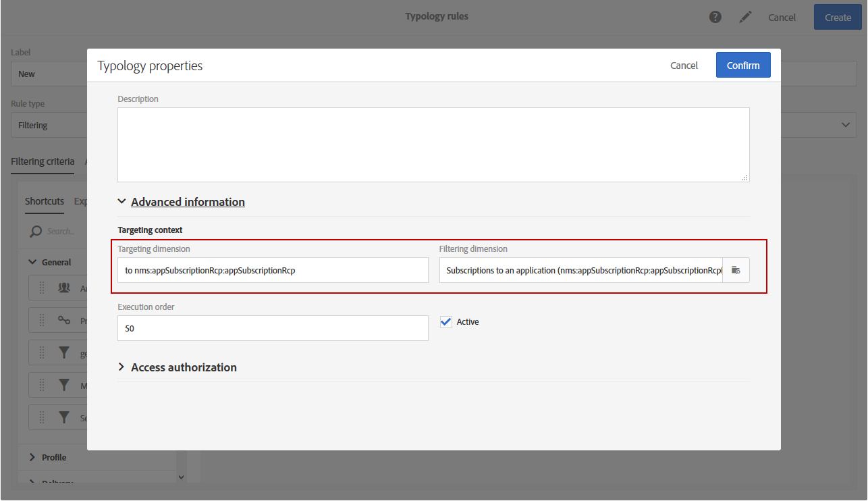Click the pencil edit properties icon
Viewport: 868px width, 501px height.
(x=745, y=18)
